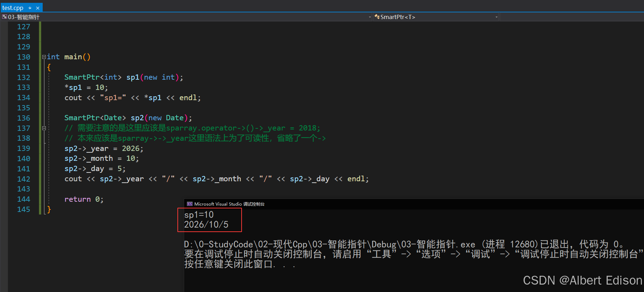This screenshot has height=292, width=644.
Task: Click SmartPtr<Date> on line 136
Action: click(x=95, y=118)
